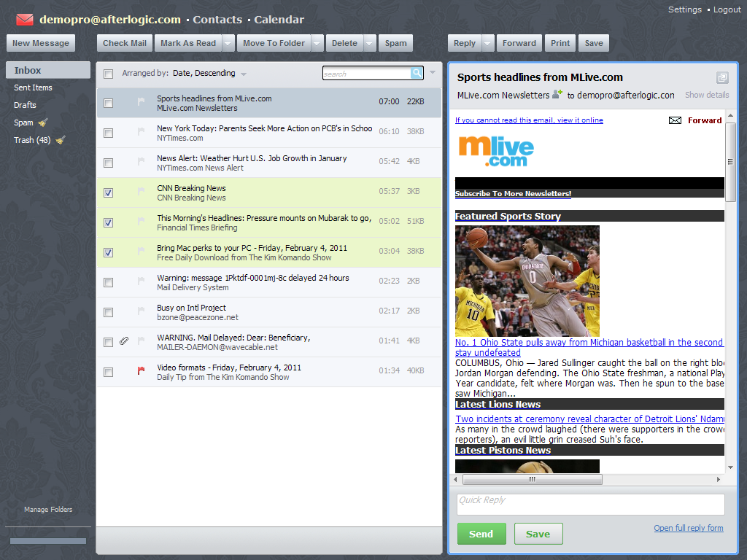Image resolution: width=747 pixels, height=560 pixels.
Task: Click the broom icon beside Trash (48)
Action: [x=61, y=140]
